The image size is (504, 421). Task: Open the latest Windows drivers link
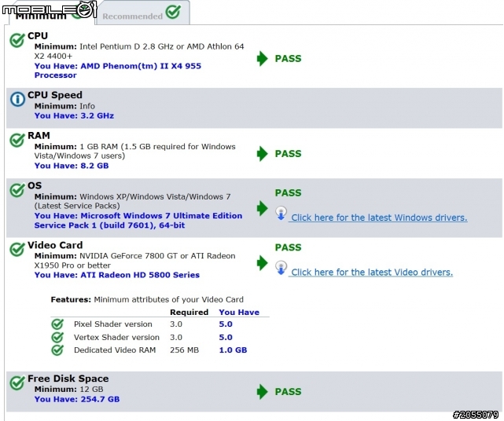379,218
